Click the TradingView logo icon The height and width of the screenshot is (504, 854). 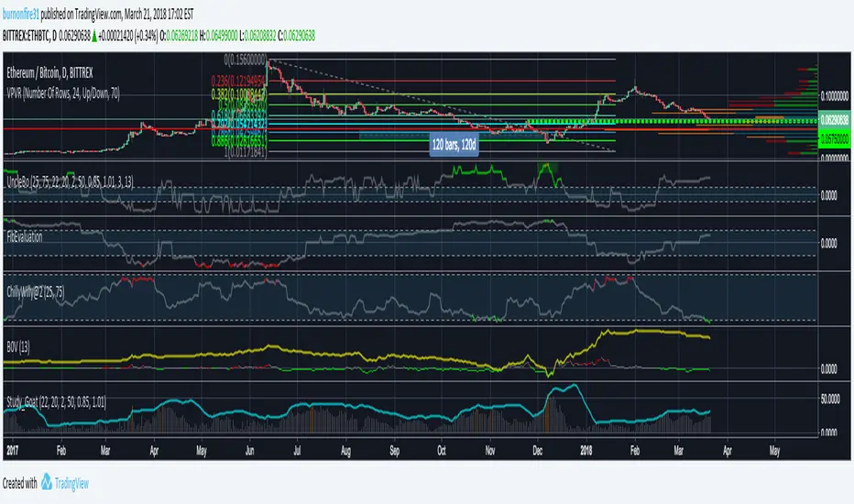tap(47, 482)
